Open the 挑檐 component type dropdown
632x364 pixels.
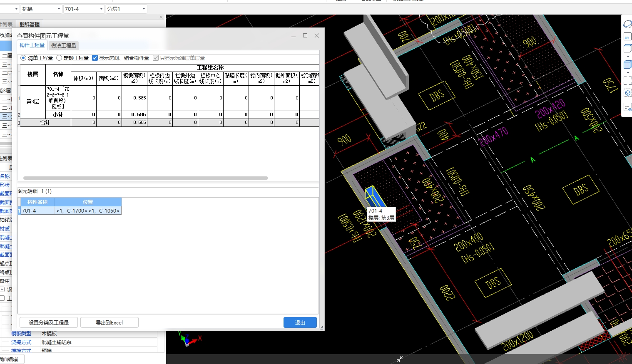(x=41, y=9)
